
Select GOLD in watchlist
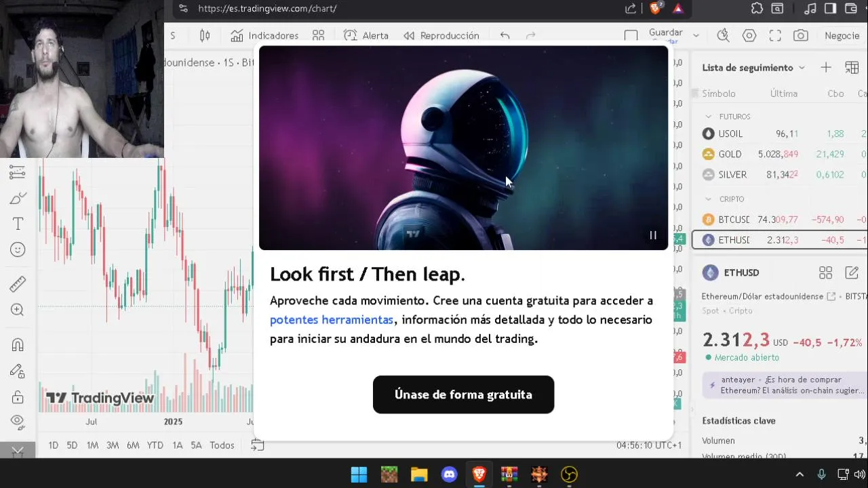pyautogui.click(x=780, y=155)
